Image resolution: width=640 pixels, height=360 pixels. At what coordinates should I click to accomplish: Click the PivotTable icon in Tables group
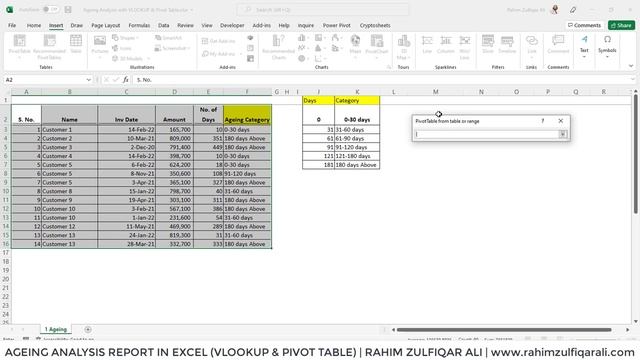(20, 47)
